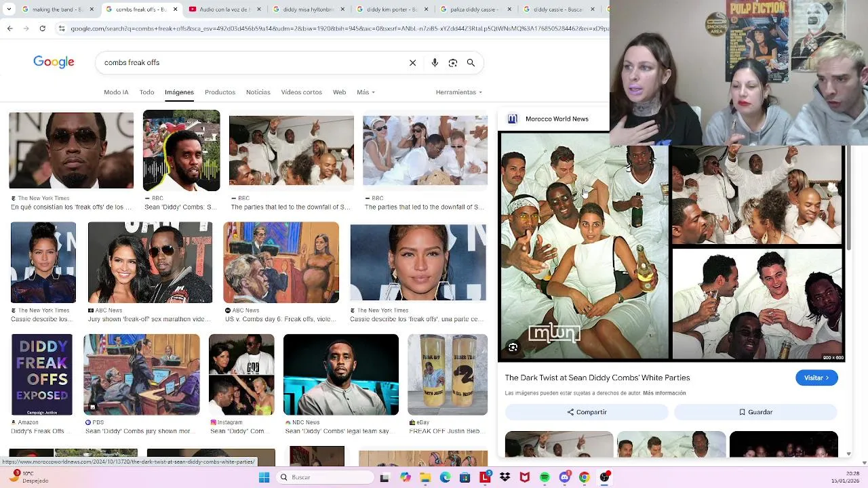This screenshot has height=488, width=868.
Task: Click the Guardar button
Action: 755,412
